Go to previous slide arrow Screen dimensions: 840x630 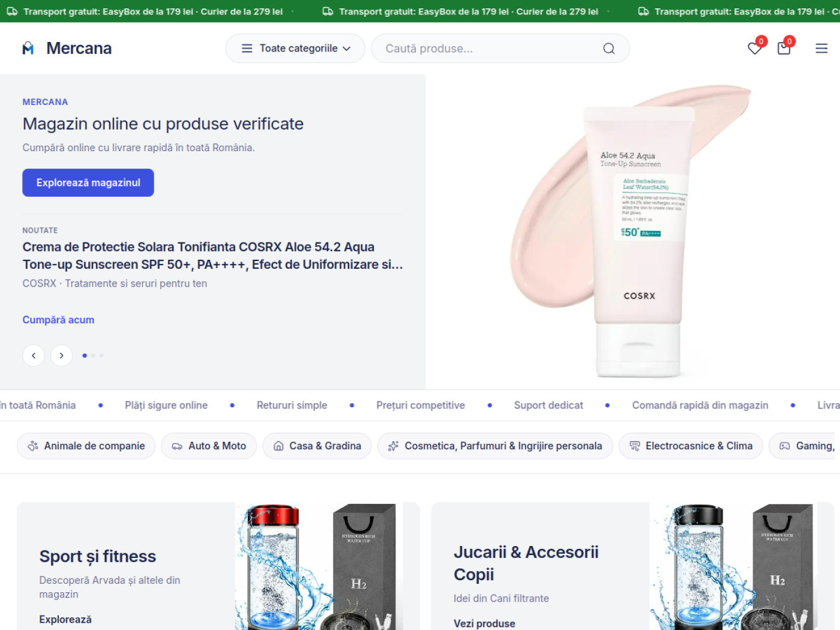coord(34,356)
